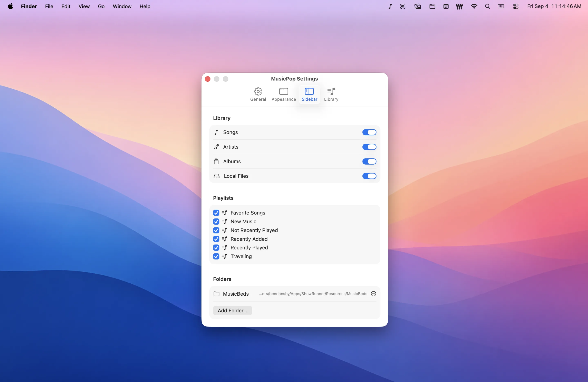Switch to the Appearance tab

point(284,94)
